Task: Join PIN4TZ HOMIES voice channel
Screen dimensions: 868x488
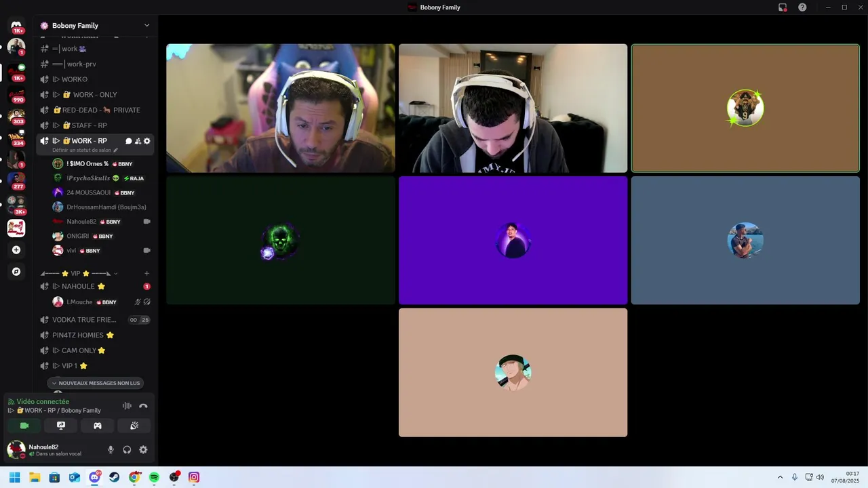Action: pyautogui.click(x=96, y=335)
